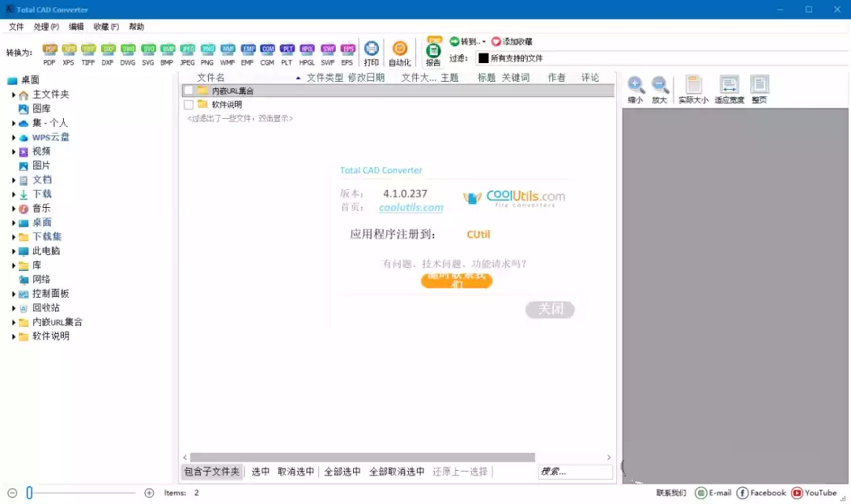Click the 关闭 button in the dialog
Image resolution: width=851 pixels, height=504 pixels.
coord(549,309)
